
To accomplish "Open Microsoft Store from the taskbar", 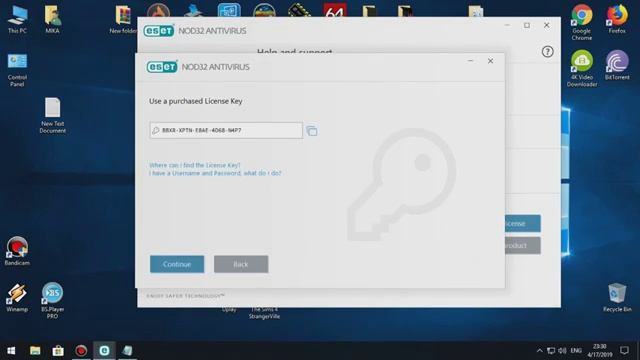I will pyautogui.click(x=58, y=351).
